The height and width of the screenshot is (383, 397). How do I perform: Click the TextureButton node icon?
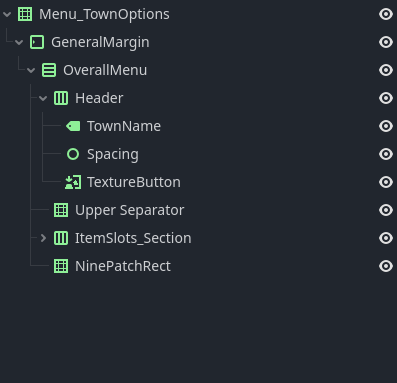pyautogui.click(x=73, y=182)
